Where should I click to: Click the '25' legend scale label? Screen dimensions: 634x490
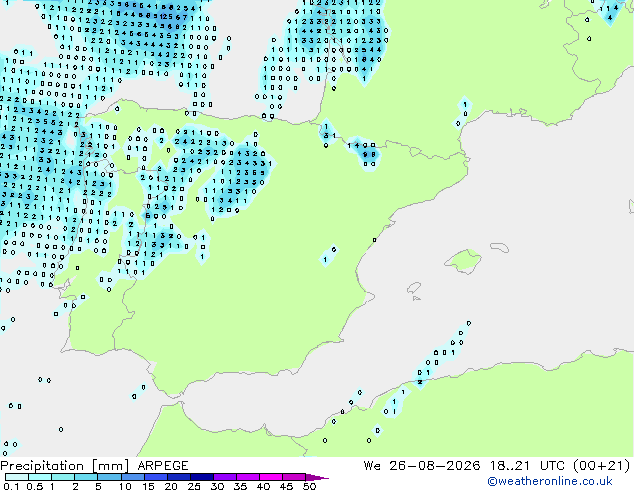194,486
